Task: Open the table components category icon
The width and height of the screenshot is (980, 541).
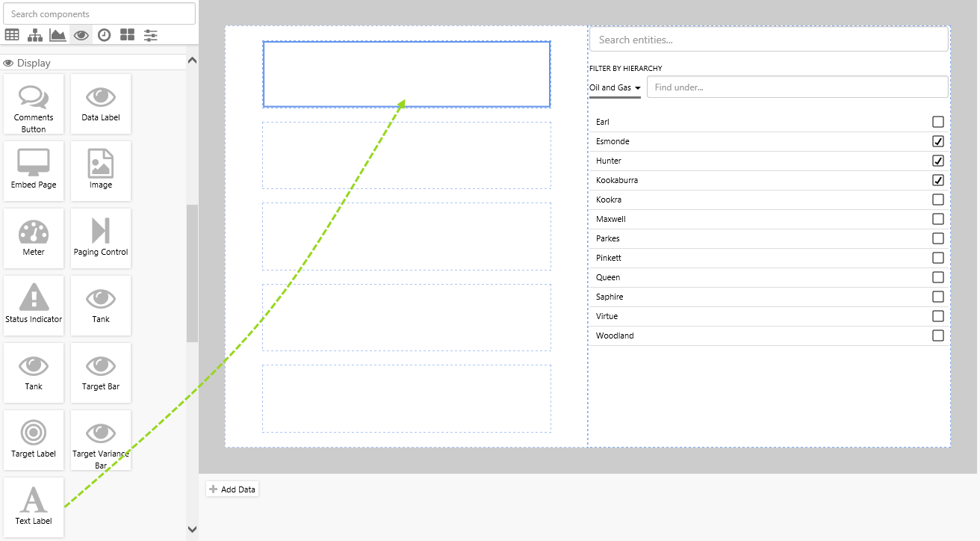Action: pos(12,34)
